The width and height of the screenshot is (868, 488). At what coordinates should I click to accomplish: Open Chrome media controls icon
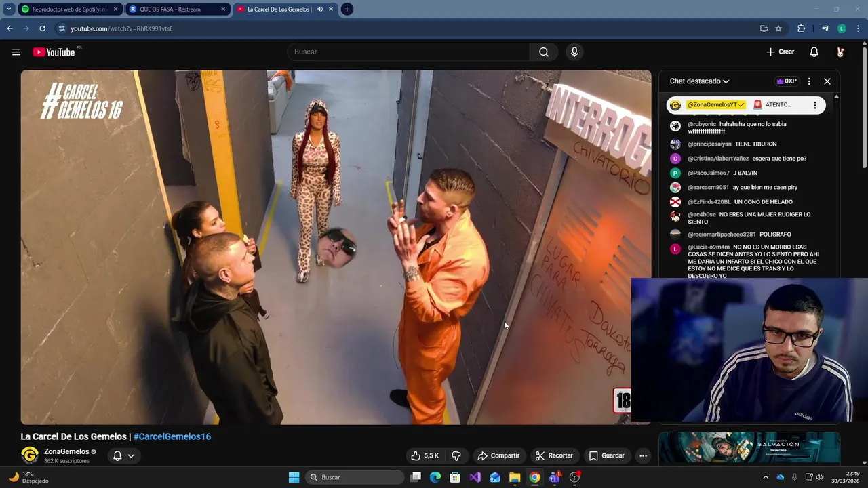pos(825,28)
